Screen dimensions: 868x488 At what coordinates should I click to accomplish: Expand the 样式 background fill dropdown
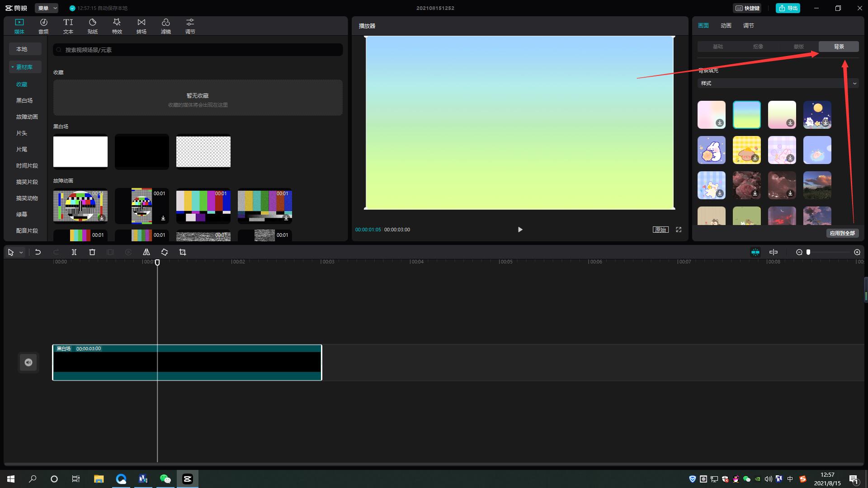pyautogui.click(x=778, y=83)
